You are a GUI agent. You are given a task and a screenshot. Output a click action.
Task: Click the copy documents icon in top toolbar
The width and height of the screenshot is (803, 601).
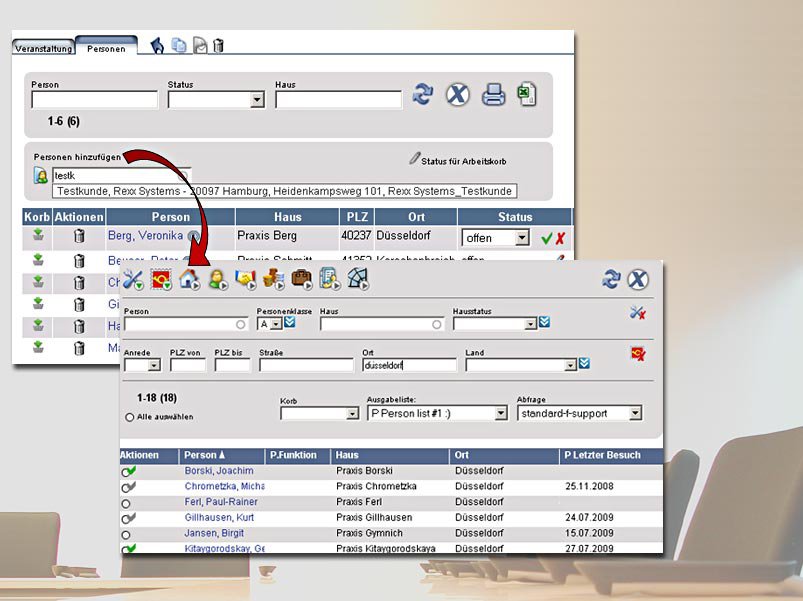(179, 46)
